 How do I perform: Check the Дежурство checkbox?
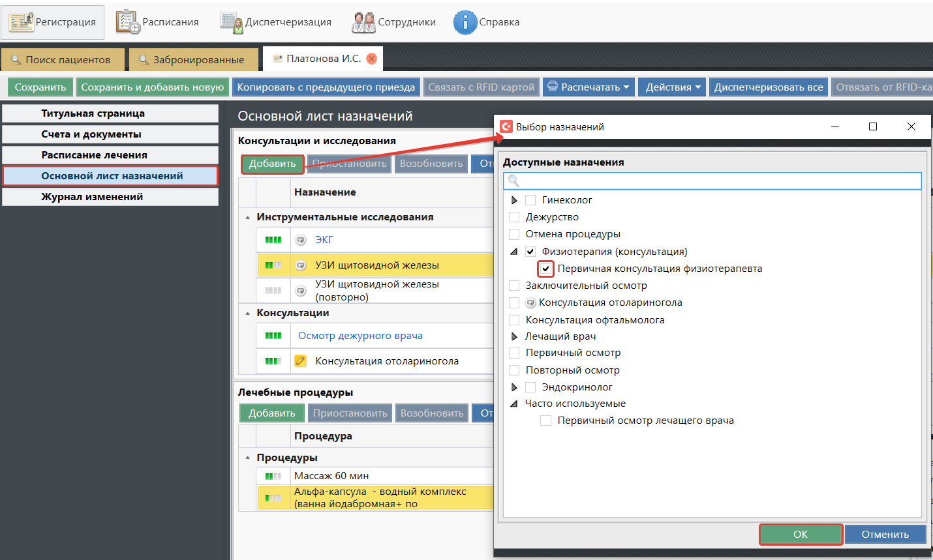[514, 217]
